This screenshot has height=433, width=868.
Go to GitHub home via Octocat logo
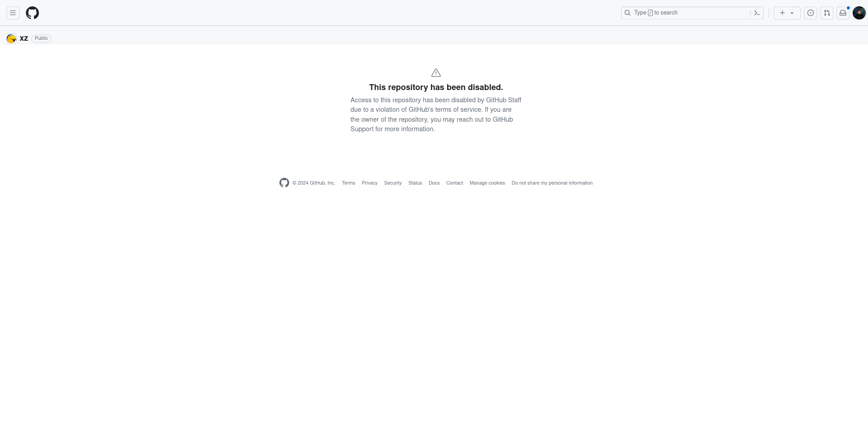(33, 13)
